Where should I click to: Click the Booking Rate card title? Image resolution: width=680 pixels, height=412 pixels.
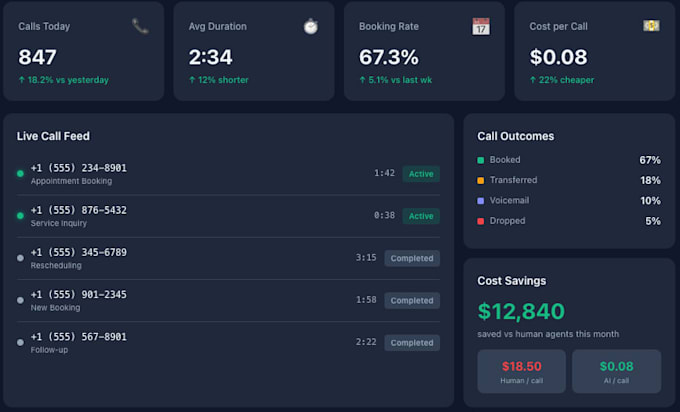[x=389, y=26]
